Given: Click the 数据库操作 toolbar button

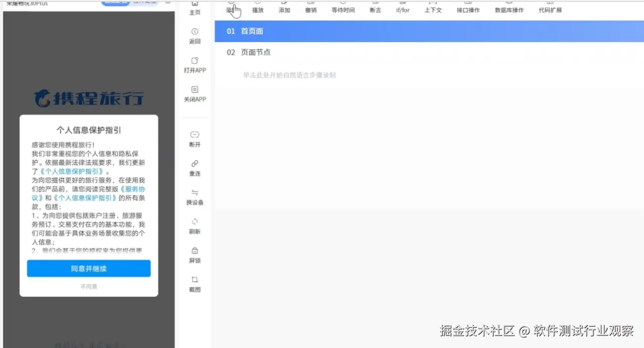Looking at the screenshot, I should point(509,7).
